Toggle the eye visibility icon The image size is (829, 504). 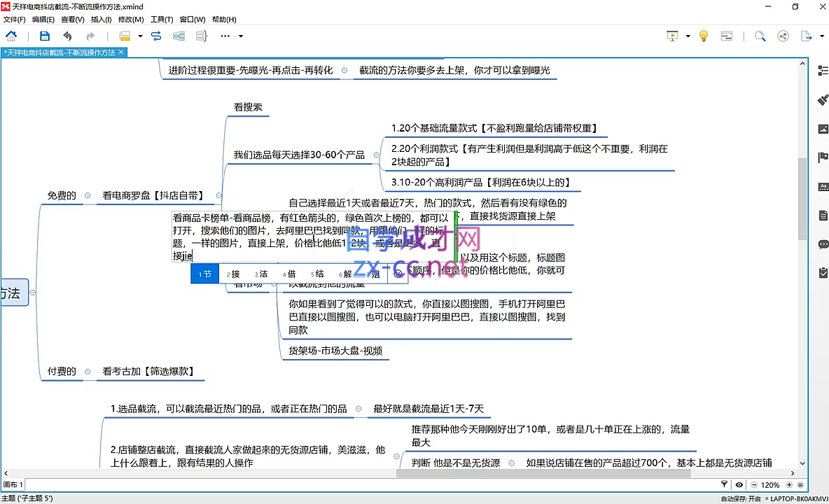(739, 484)
